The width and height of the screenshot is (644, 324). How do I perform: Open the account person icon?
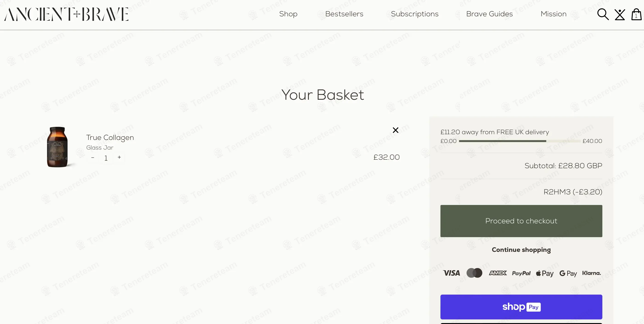[x=620, y=14]
